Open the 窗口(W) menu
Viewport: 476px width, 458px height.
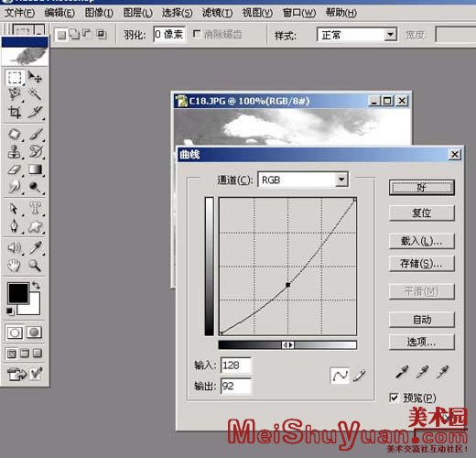coord(299,13)
